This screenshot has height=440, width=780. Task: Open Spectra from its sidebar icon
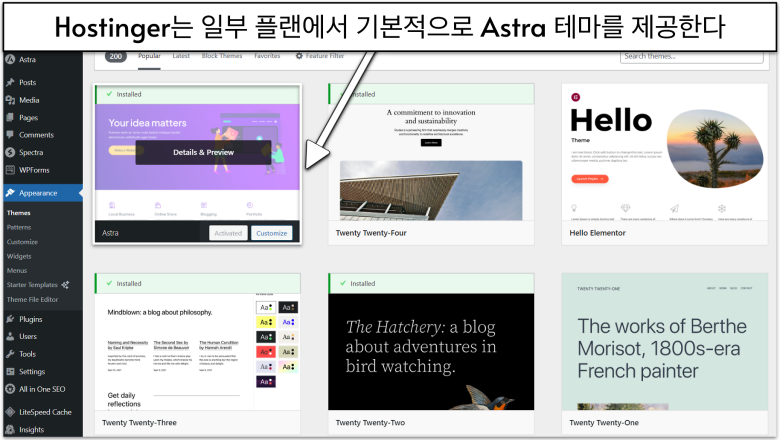click(x=9, y=153)
